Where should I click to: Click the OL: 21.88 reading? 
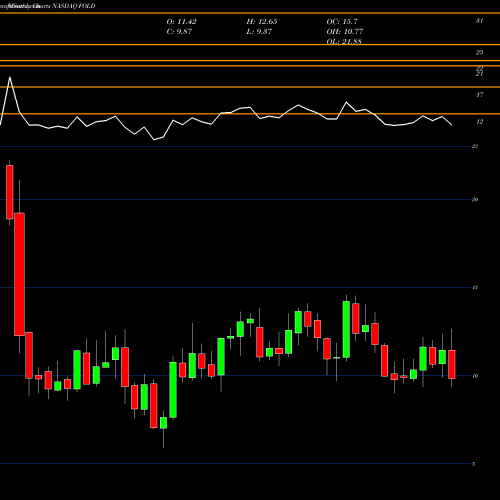pyautogui.click(x=344, y=41)
